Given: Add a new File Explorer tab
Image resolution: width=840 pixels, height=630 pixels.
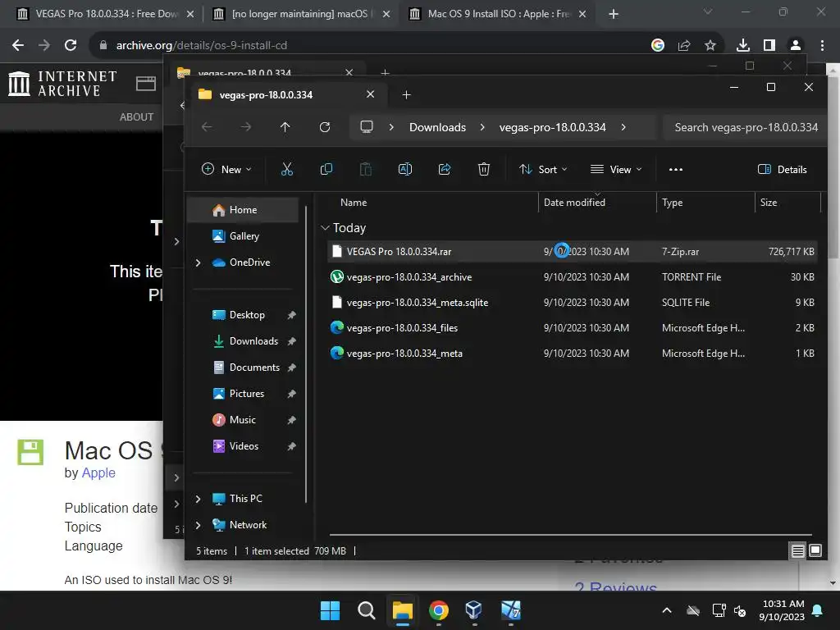Looking at the screenshot, I should coord(407,95).
